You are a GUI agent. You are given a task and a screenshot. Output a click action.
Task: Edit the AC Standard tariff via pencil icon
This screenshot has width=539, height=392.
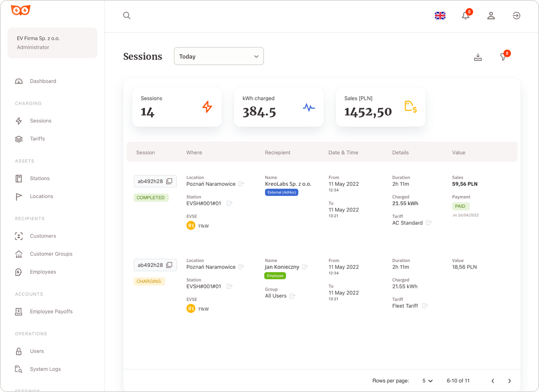[429, 223]
